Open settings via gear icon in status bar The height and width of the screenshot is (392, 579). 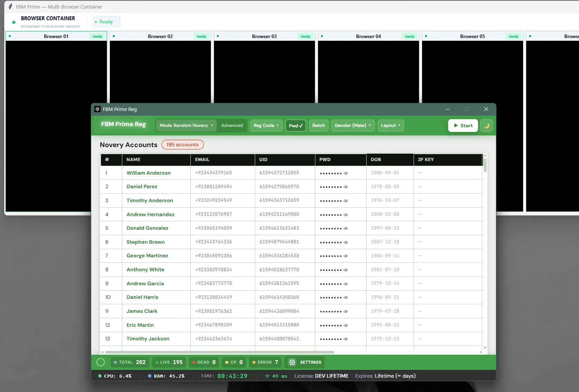(292, 362)
